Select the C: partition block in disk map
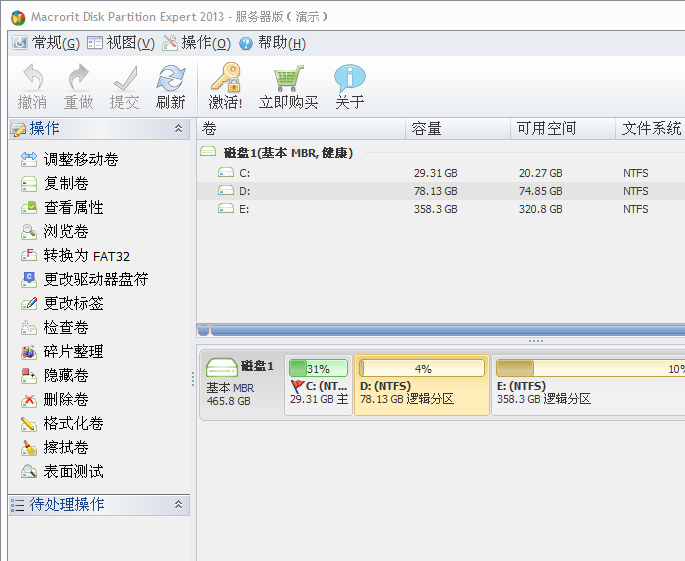Screen dimensions: 685x561 tap(318, 385)
